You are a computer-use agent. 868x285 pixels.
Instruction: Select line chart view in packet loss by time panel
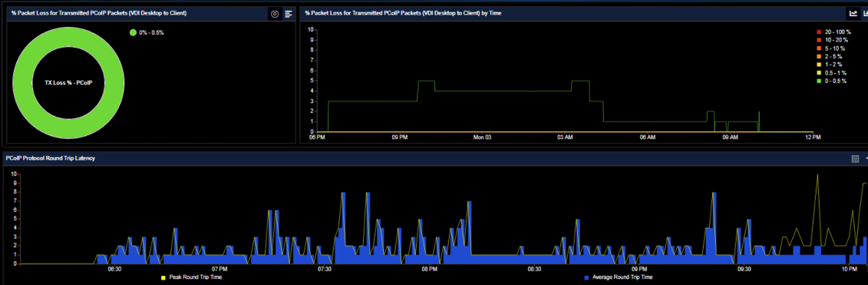click(x=853, y=13)
